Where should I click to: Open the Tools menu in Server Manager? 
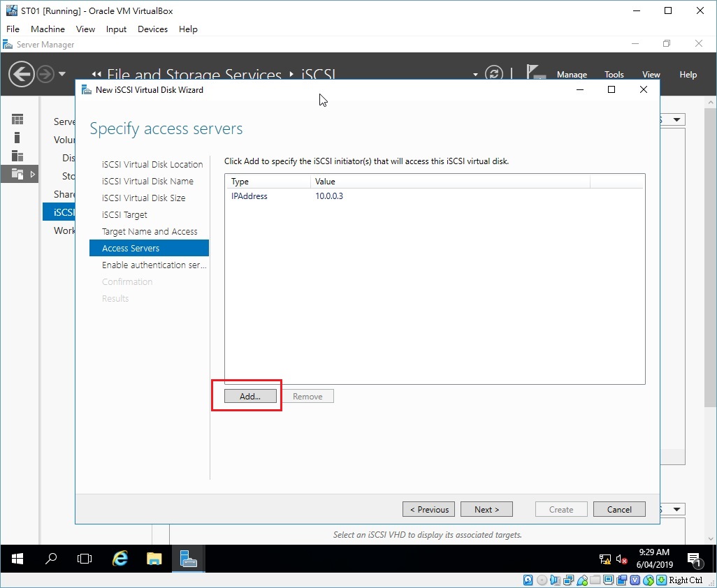tap(614, 74)
